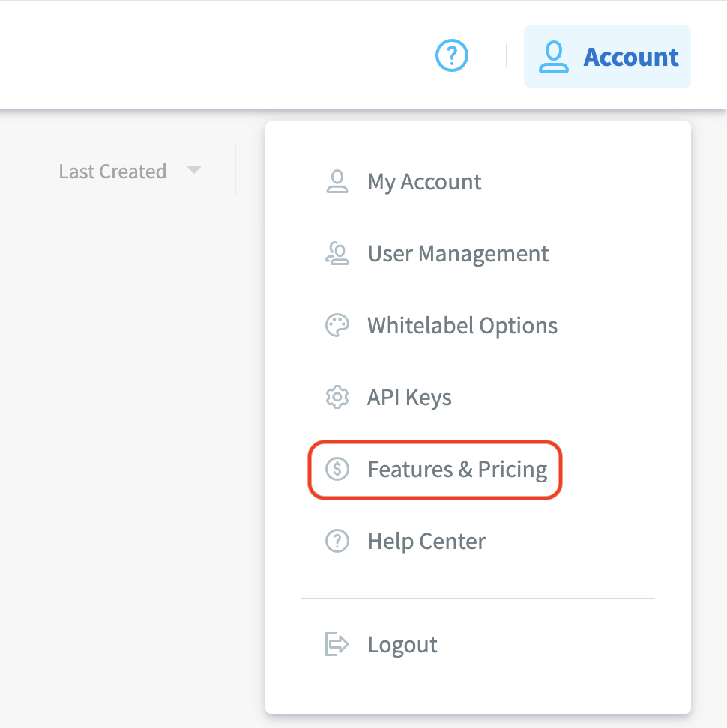This screenshot has width=727, height=728.
Task: Go to Whitelabel Options
Action: pos(462,326)
